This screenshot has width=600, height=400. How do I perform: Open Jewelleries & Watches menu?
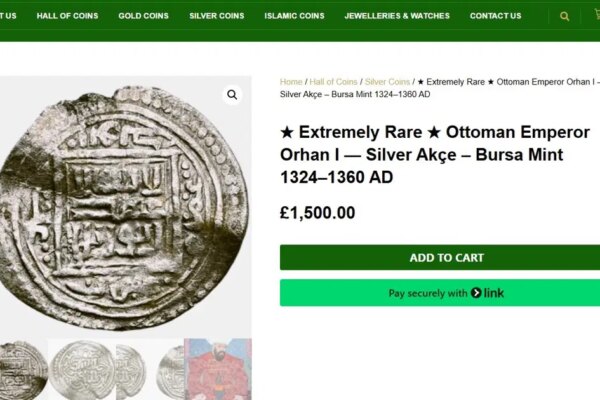[x=397, y=16]
